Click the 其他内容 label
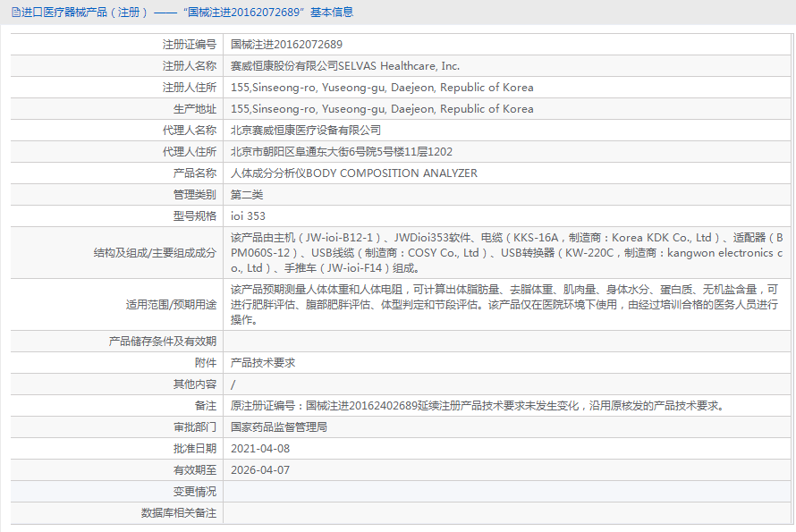Viewport: 796px width, 532px height. point(195,384)
